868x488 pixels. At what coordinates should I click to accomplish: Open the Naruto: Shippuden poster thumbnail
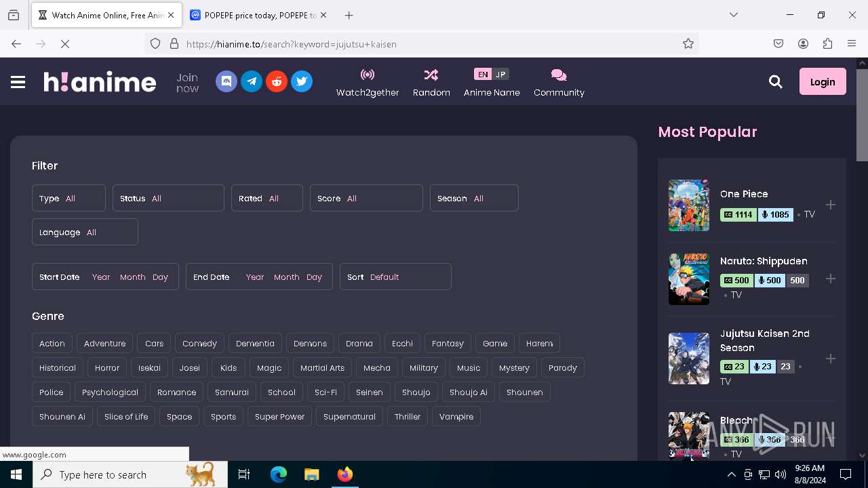click(689, 279)
